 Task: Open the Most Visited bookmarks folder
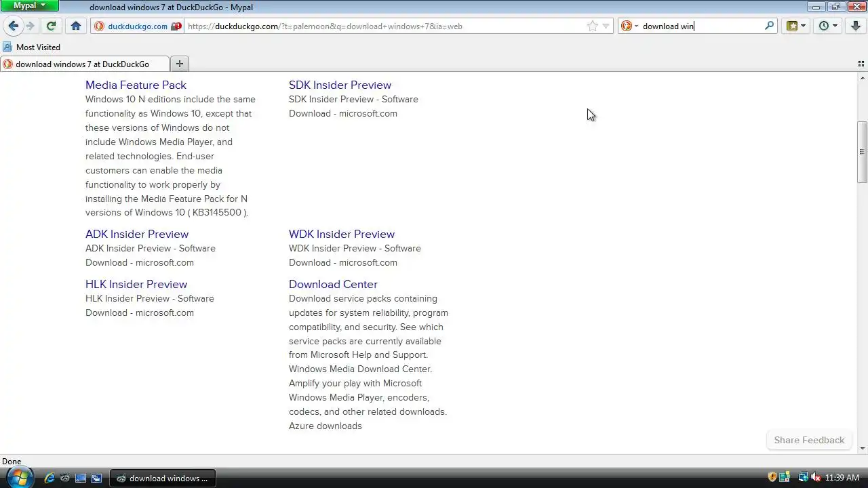coord(31,47)
